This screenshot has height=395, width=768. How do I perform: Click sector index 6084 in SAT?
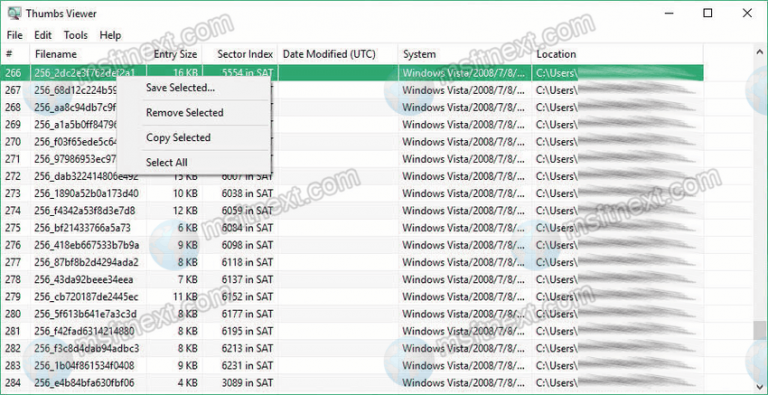(247, 228)
